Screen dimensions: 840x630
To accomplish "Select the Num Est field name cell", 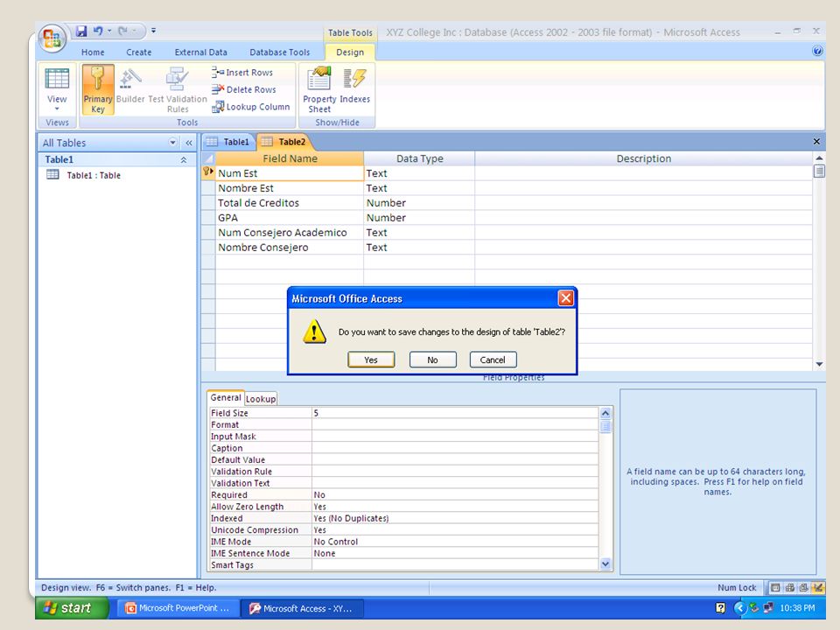I will pyautogui.click(x=290, y=173).
